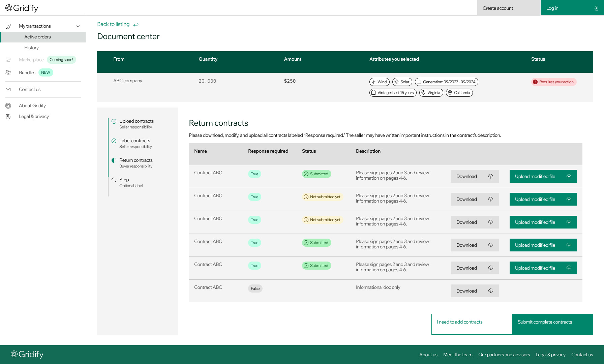The width and height of the screenshot is (604, 364).
Task: Click the Label contracts checkmark icon
Action: tap(114, 141)
